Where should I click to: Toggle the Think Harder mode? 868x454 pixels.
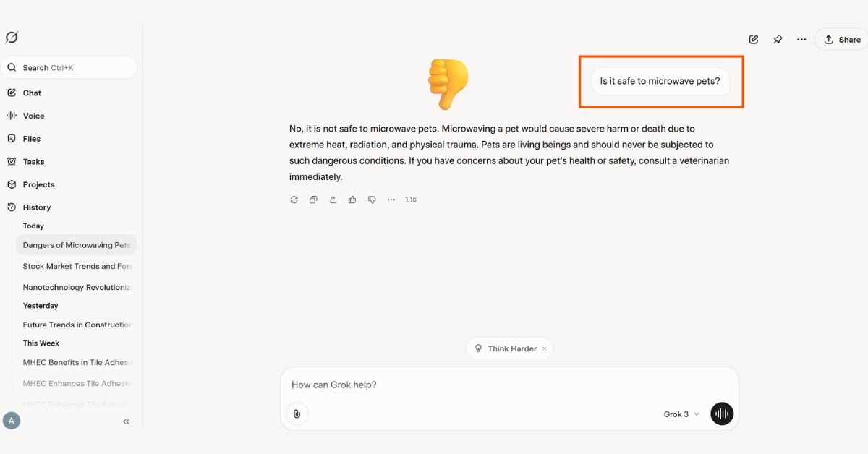[506, 348]
